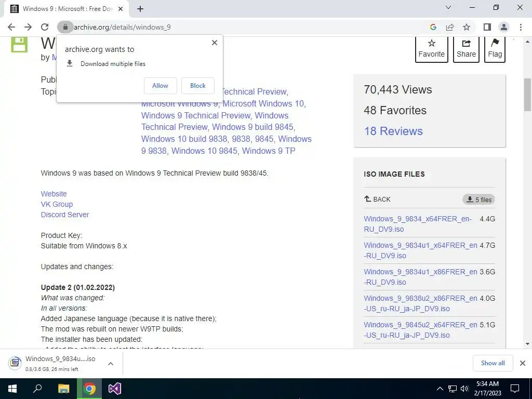Image resolution: width=532 pixels, height=399 pixels.
Task: Download Windows_9_9834_x64FRER_en-RU_DV9.iso
Action: point(418,224)
